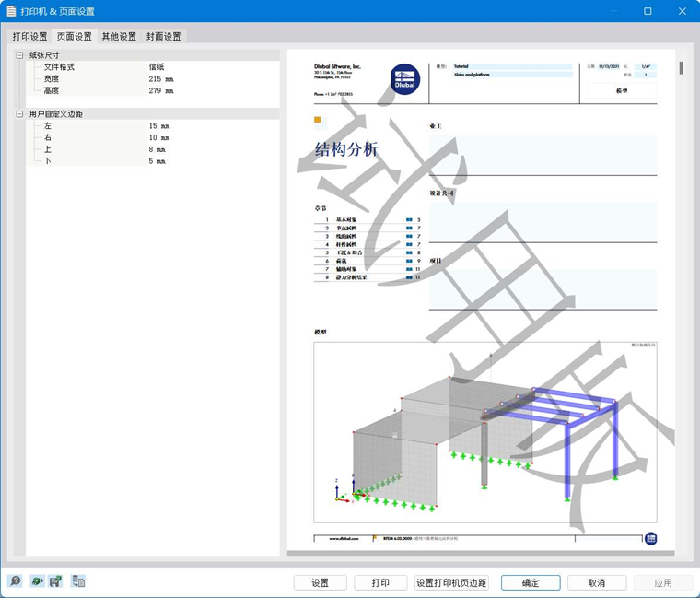Click the copy settings document icon

78,581
